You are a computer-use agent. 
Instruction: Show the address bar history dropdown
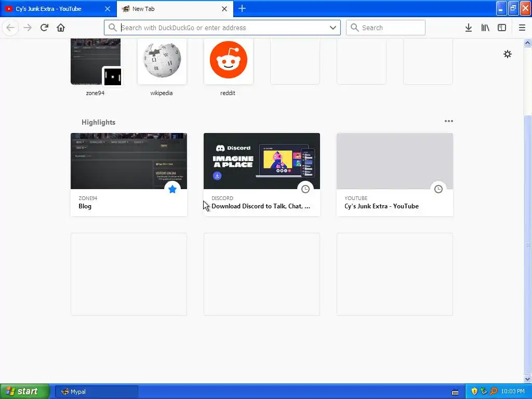[x=333, y=28]
